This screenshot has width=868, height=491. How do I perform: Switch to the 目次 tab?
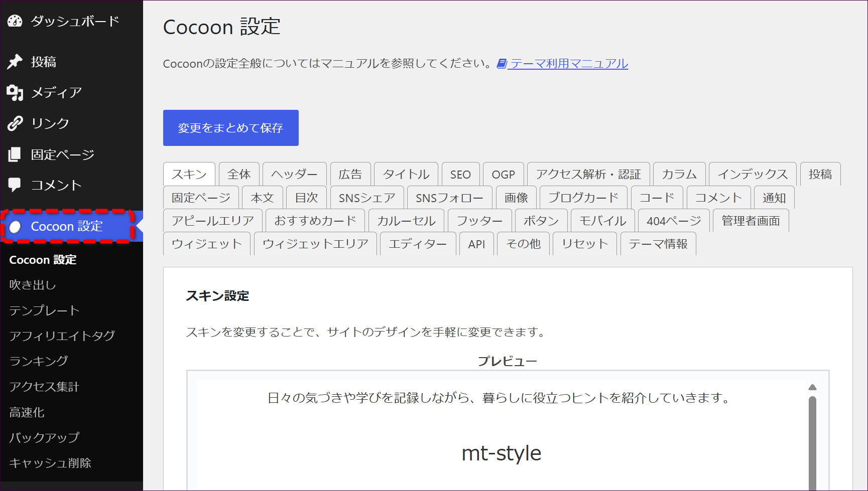tap(307, 198)
